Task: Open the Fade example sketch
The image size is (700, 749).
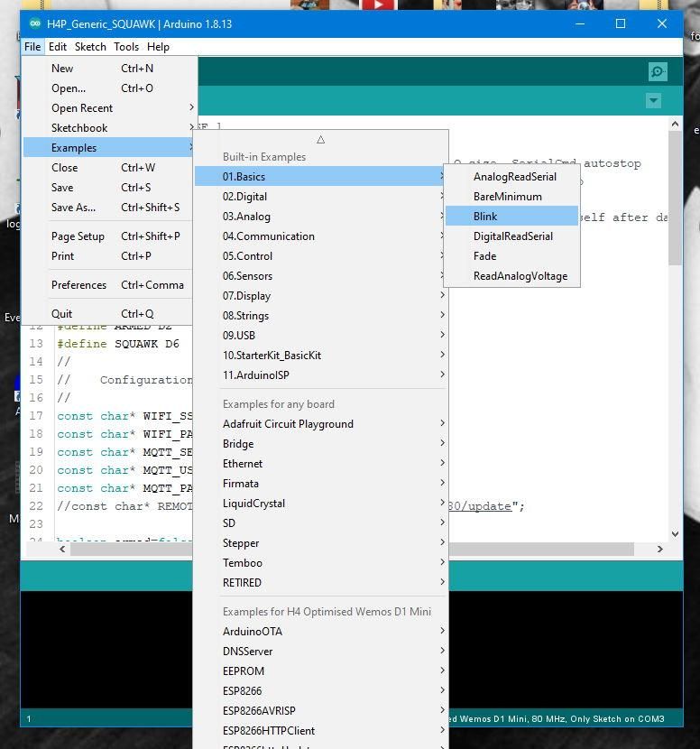Action: 511,256
